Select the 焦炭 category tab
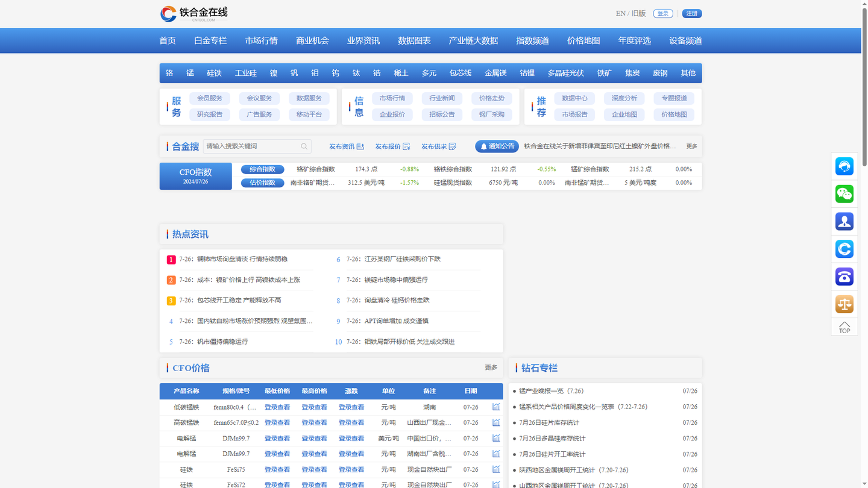This screenshot has width=868, height=488. click(632, 73)
